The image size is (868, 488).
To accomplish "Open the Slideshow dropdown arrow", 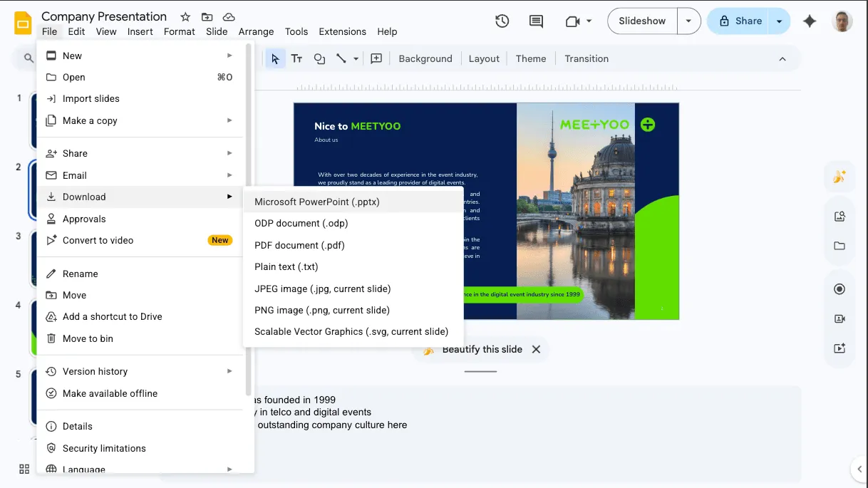I will (688, 21).
